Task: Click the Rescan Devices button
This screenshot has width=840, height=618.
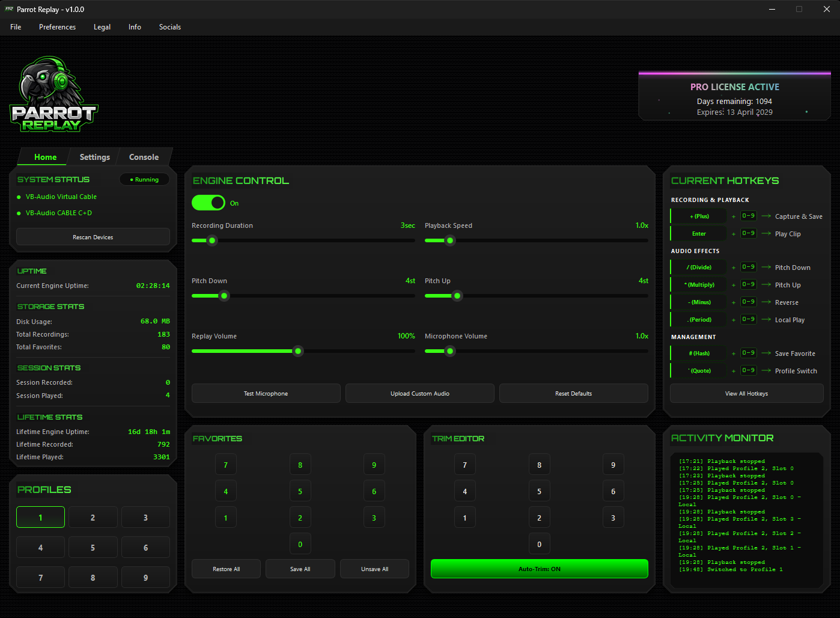Action: [93, 236]
